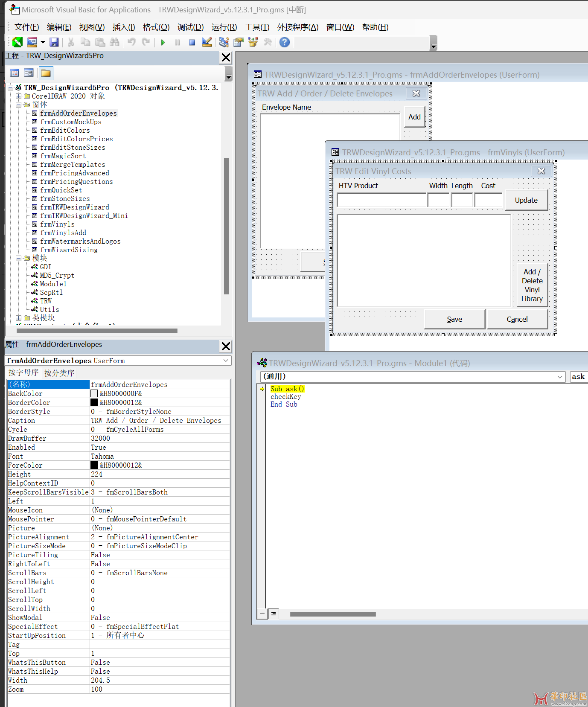Screen dimensions: 588x707
Task: Expand the CorelDRAW 2020 对象 folder
Action: (18, 96)
